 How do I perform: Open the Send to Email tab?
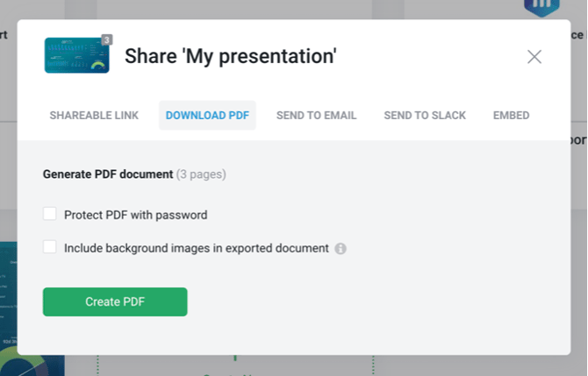pos(316,116)
